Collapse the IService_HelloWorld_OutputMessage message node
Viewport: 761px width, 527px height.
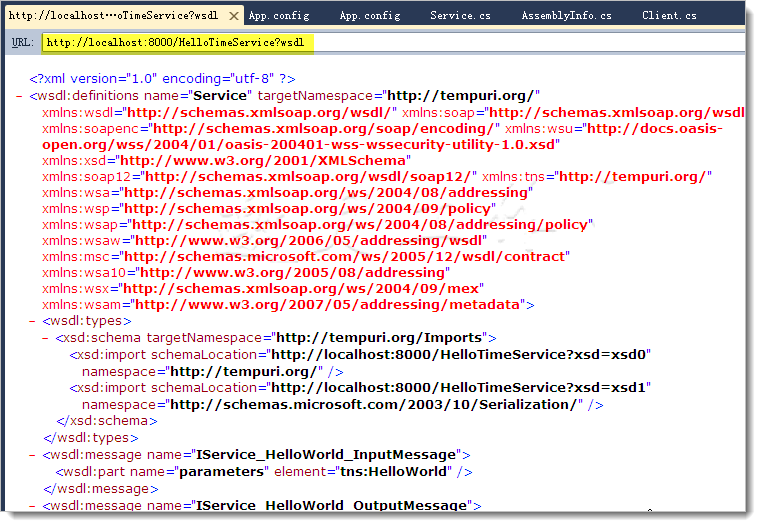(32, 506)
